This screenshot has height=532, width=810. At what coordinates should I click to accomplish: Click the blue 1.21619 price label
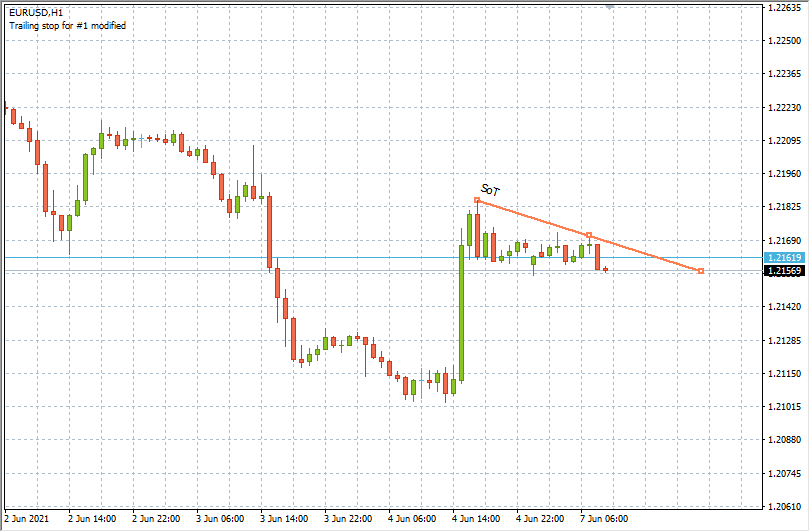point(784,258)
